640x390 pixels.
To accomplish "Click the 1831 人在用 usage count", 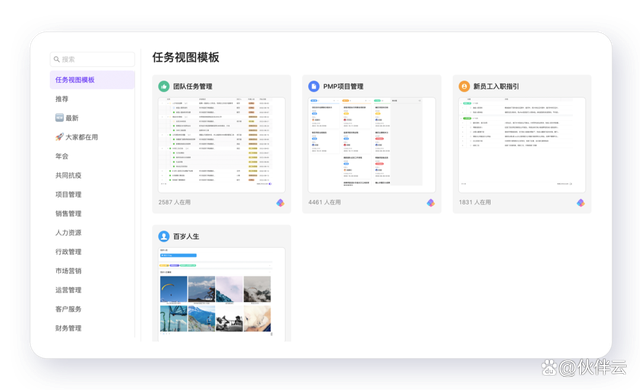I will coord(475,202).
